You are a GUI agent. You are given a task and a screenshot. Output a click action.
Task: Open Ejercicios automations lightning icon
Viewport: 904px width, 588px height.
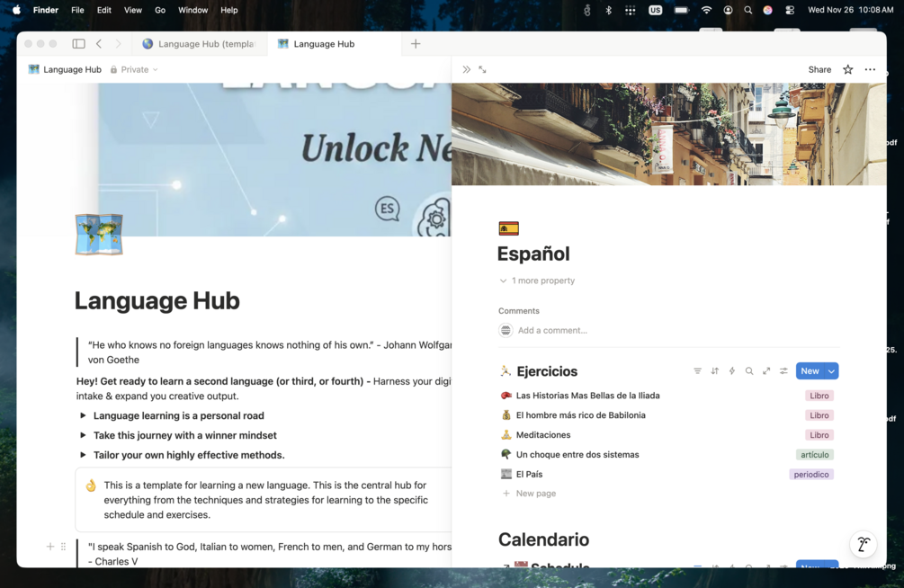point(732,371)
